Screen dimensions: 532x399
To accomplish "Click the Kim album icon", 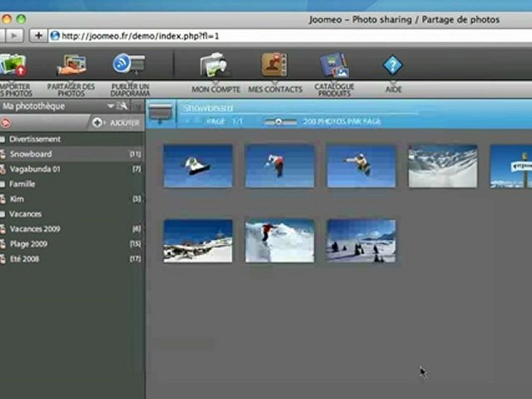I will pyautogui.click(x=3, y=199).
